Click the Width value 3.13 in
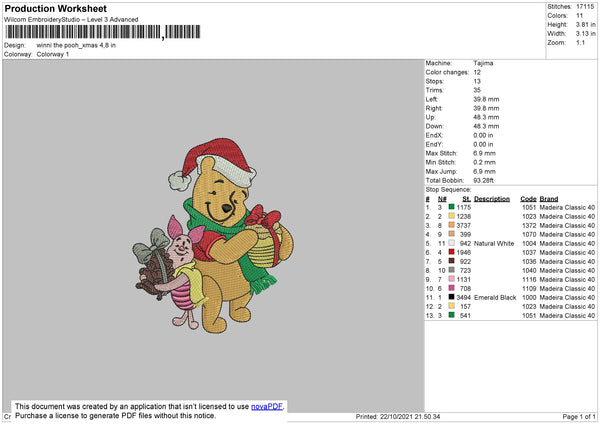The image size is (600, 424). 586,34
